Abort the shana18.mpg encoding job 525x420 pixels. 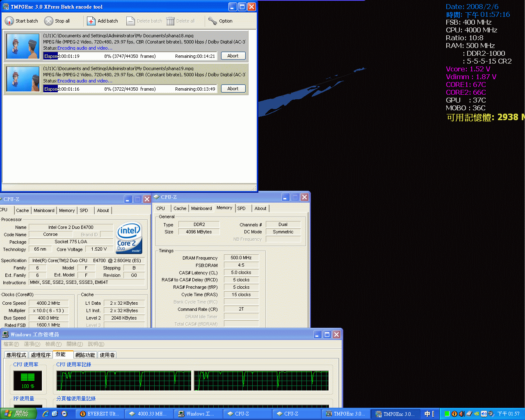(x=233, y=56)
